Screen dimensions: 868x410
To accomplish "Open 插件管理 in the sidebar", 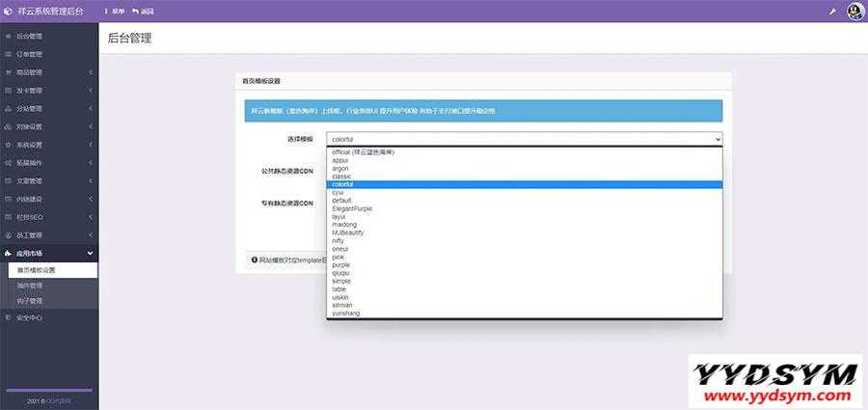I will tap(30, 286).
